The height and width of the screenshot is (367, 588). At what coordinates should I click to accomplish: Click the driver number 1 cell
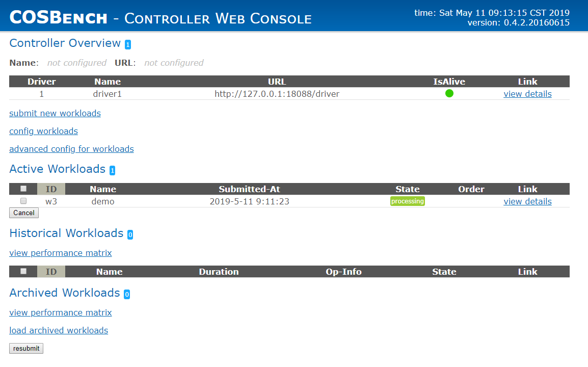coord(42,94)
